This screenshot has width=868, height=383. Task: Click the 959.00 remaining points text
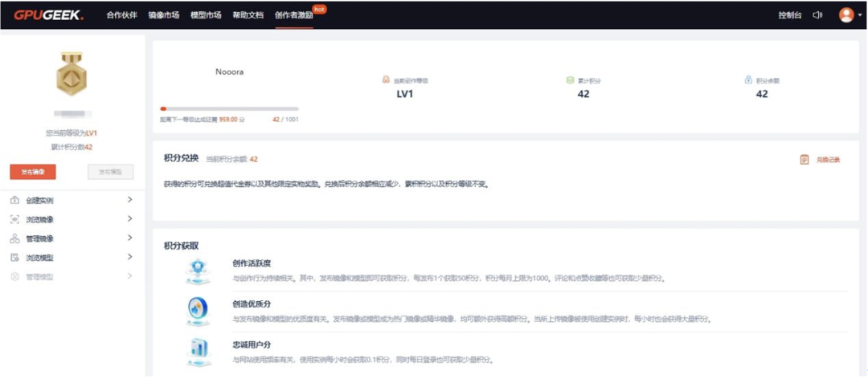(228, 120)
